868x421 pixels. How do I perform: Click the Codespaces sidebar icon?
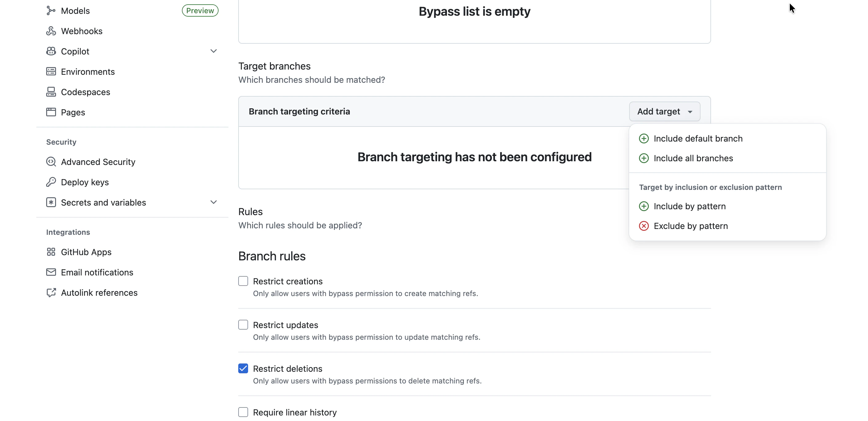click(x=51, y=92)
